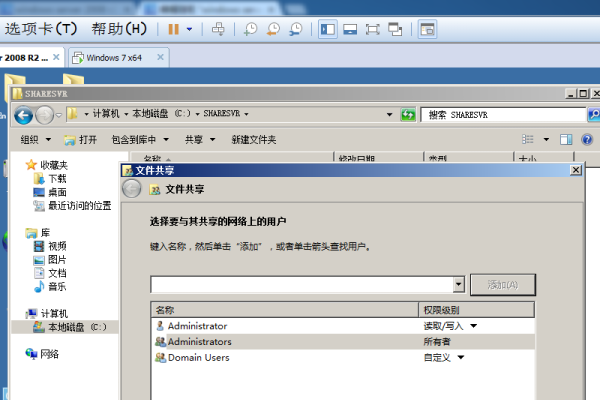Click the user name input box
This screenshot has height=400, width=600.
302,285
